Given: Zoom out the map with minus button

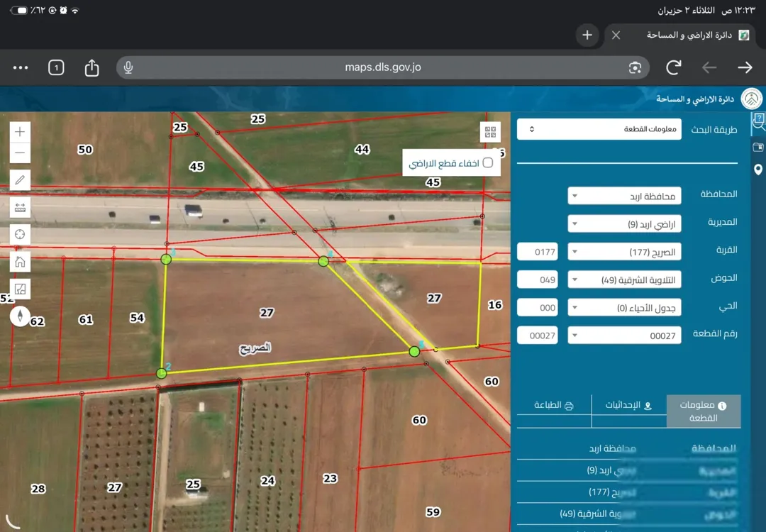Looking at the screenshot, I should [20, 153].
